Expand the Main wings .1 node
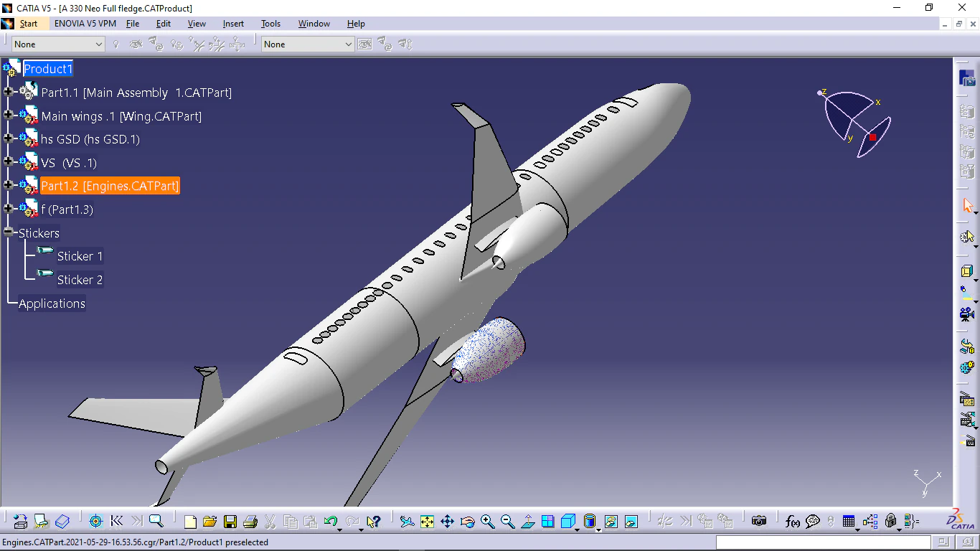Viewport: 980px width, 551px height. pos(9,115)
